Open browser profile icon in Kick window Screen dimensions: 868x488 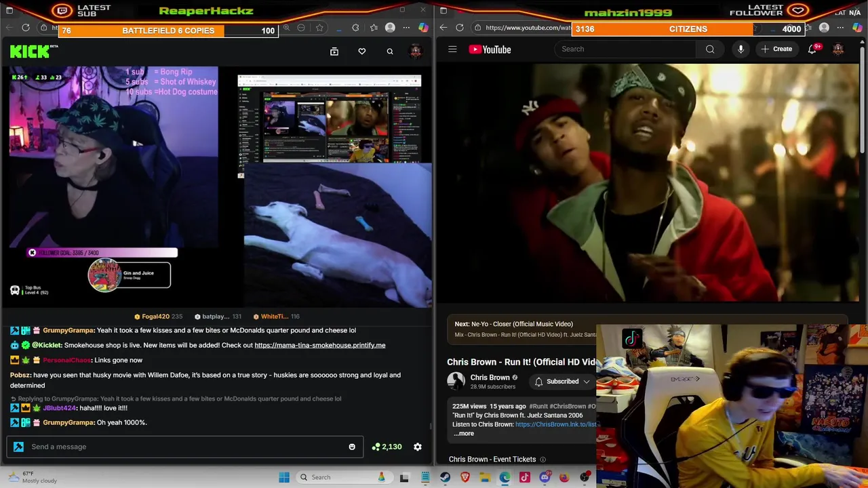390,28
